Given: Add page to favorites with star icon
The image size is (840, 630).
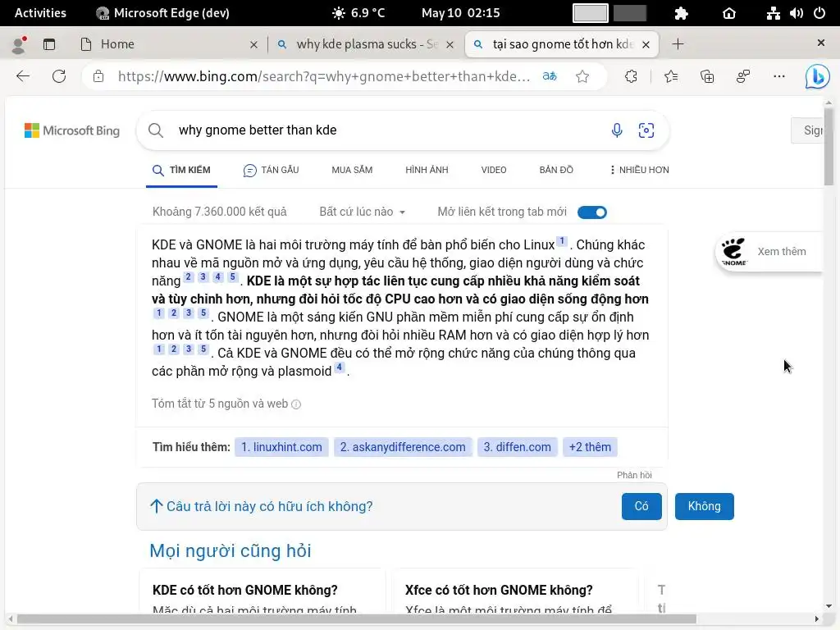Looking at the screenshot, I should click(582, 76).
